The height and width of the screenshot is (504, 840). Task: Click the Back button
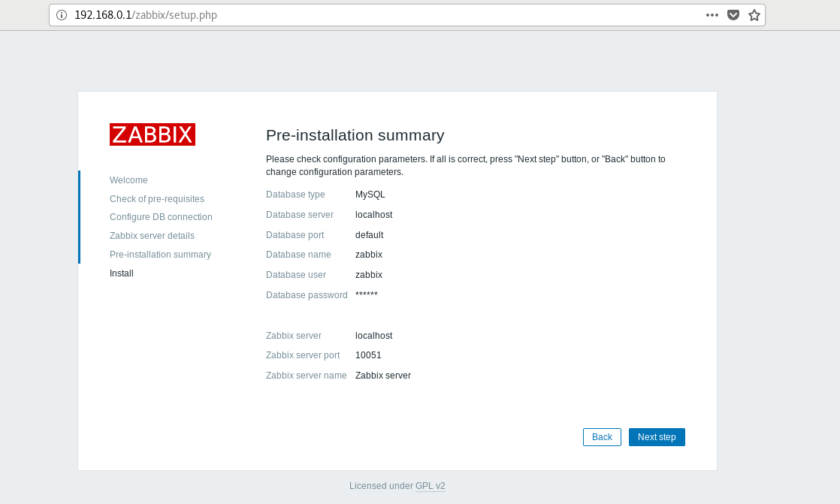602,437
